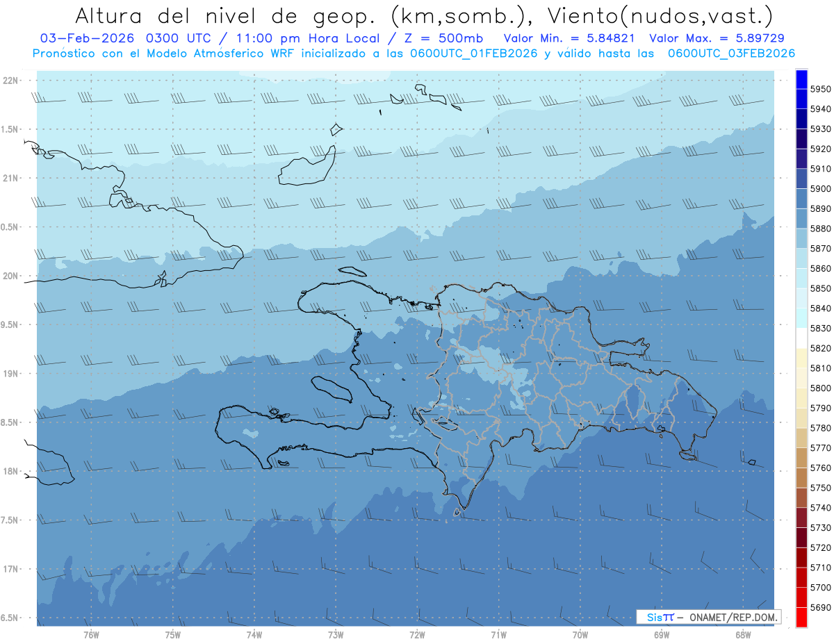Click the '5870' legend value
This screenshot has height=644, width=834.
[x=821, y=249]
